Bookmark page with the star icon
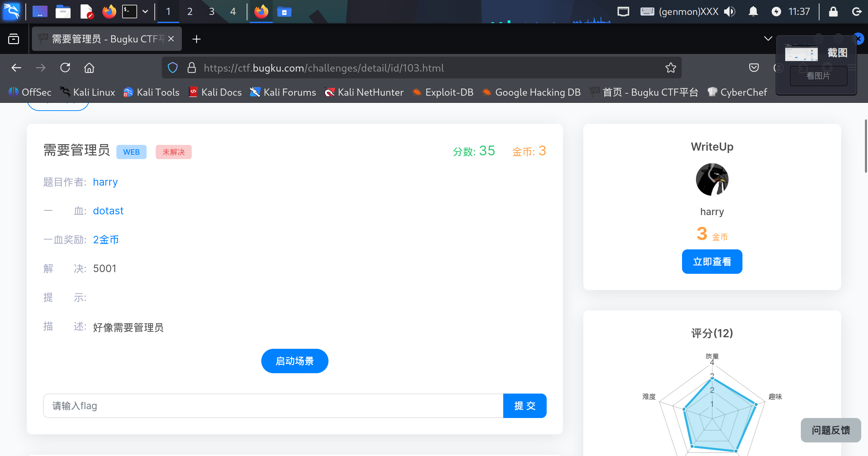Viewport: 868px width, 456px height. pyautogui.click(x=671, y=68)
